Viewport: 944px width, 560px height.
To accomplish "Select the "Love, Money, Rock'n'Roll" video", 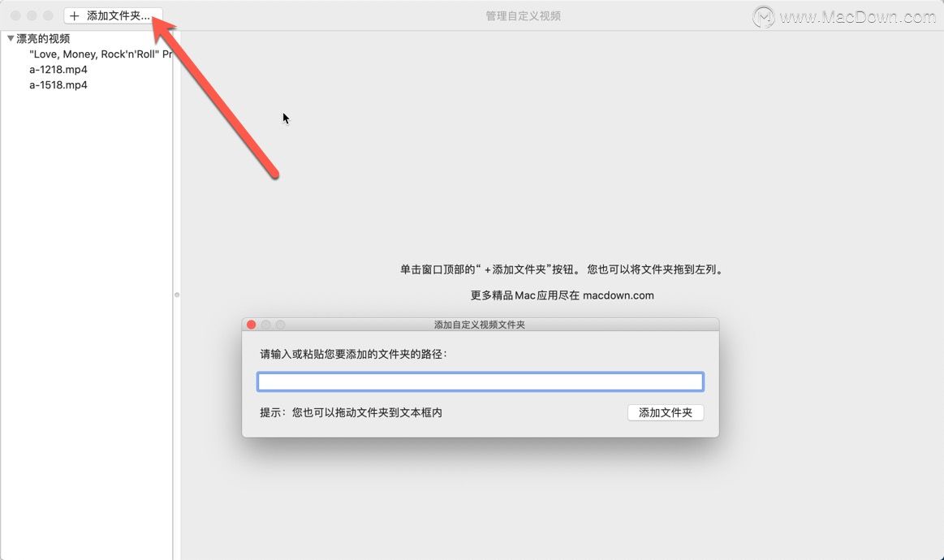I will (101, 54).
